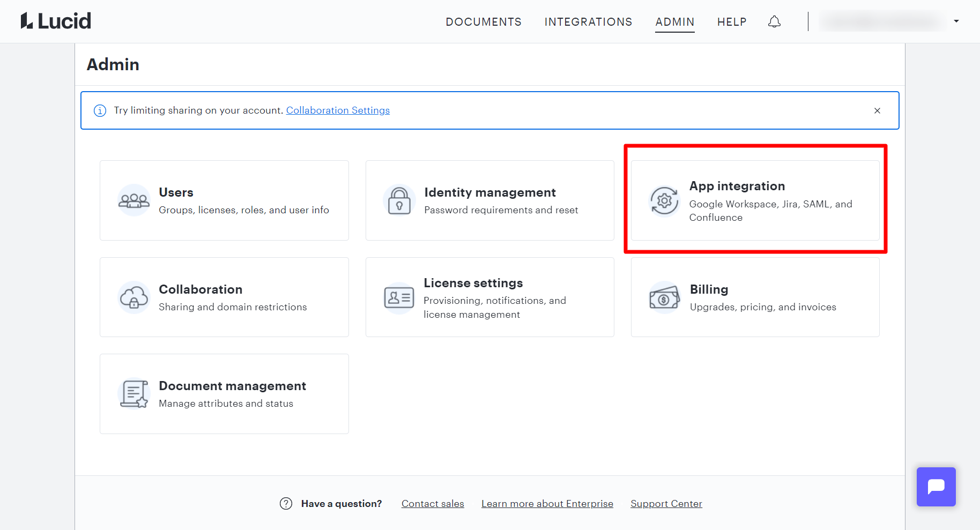The width and height of the screenshot is (980, 530).
Task: Click the App integration gear icon
Action: (x=665, y=200)
